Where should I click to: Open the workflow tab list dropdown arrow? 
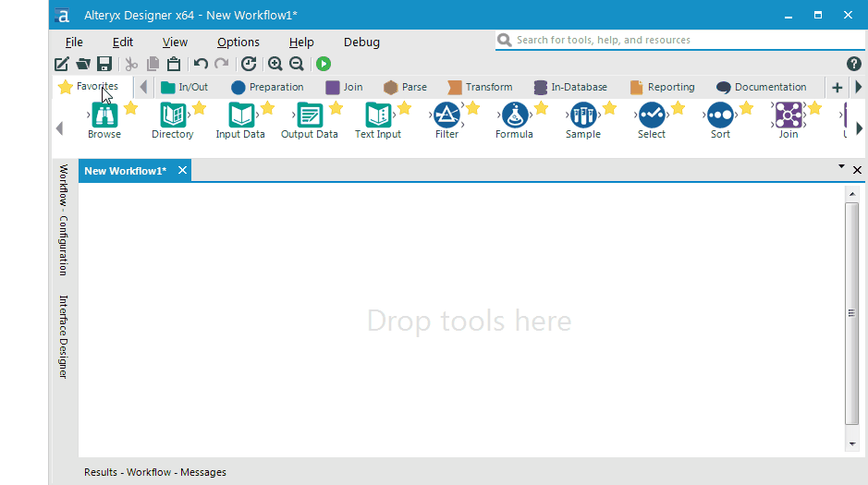(x=841, y=166)
